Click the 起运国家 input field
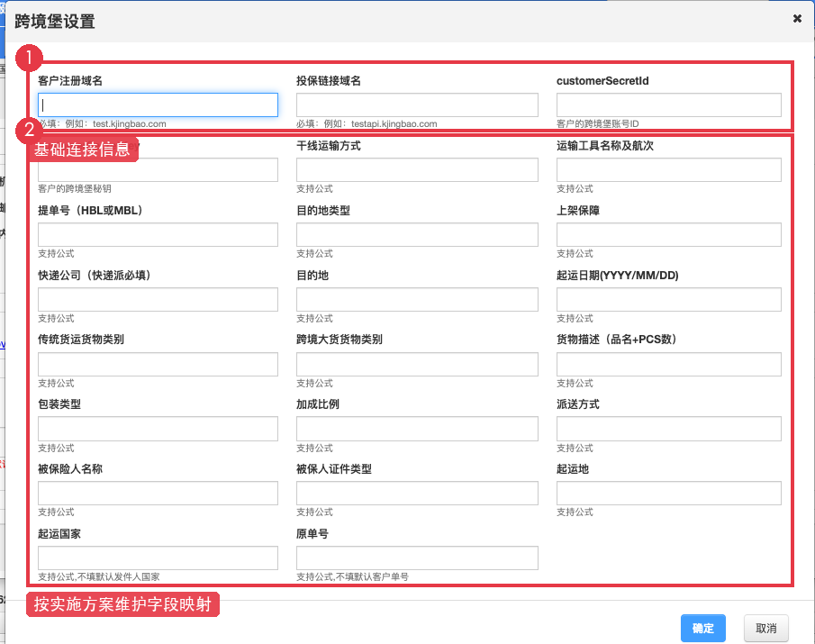This screenshot has width=815, height=644. (158, 558)
